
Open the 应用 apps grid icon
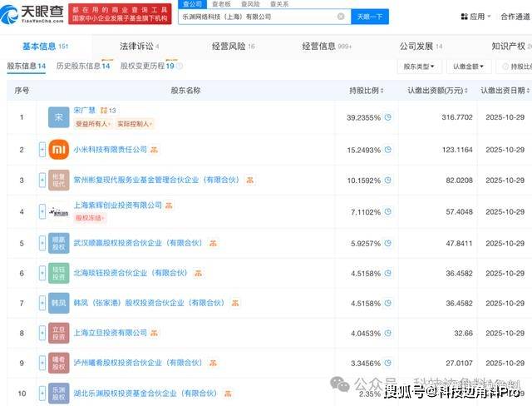coord(465,17)
